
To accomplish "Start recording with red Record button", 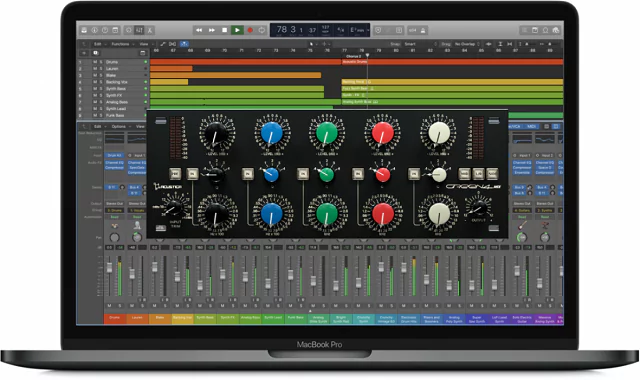I will [x=250, y=30].
